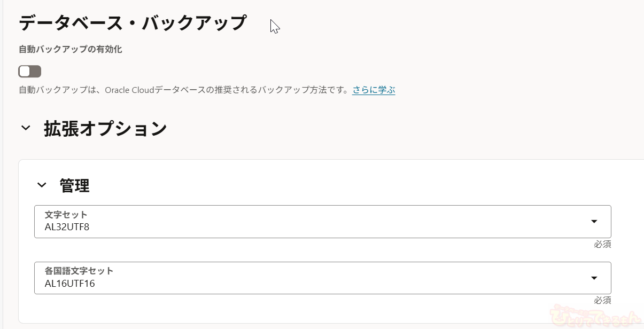Image resolution: width=644 pixels, height=329 pixels.
Task: Collapse 管理 section with its chevron icon
Action: tap(42, 185)
